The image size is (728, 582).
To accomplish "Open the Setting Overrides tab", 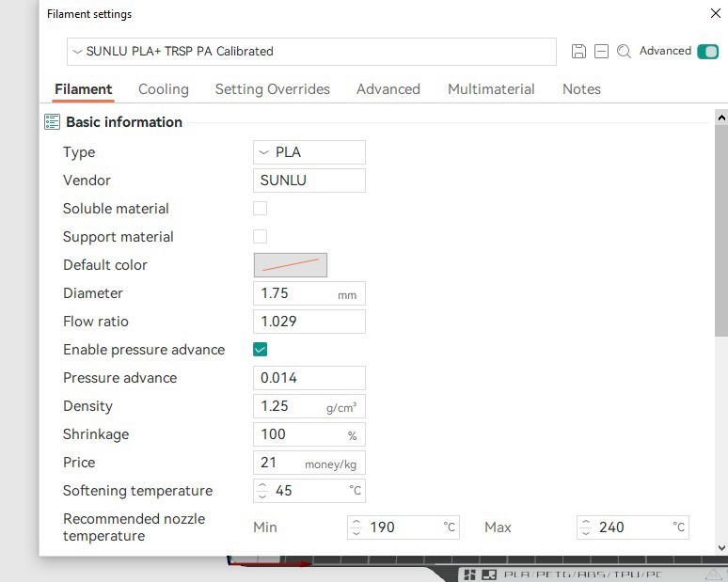I will tap(272, 89).
